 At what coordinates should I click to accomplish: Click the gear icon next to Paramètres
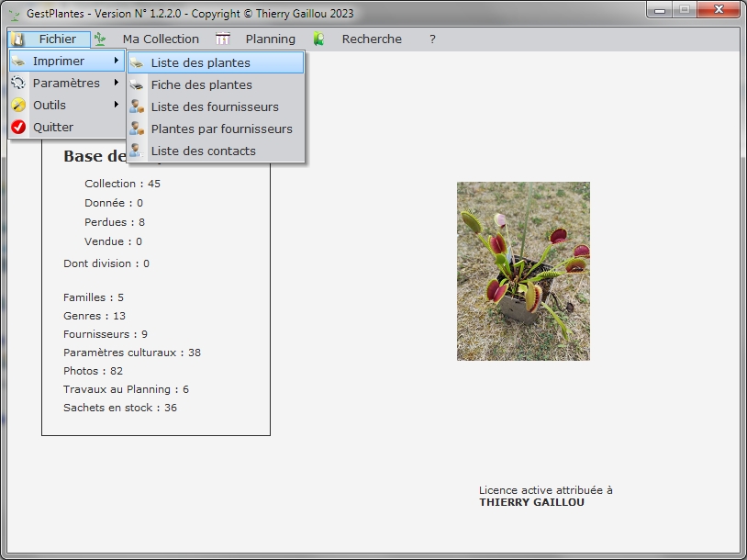tap(18, 83)
